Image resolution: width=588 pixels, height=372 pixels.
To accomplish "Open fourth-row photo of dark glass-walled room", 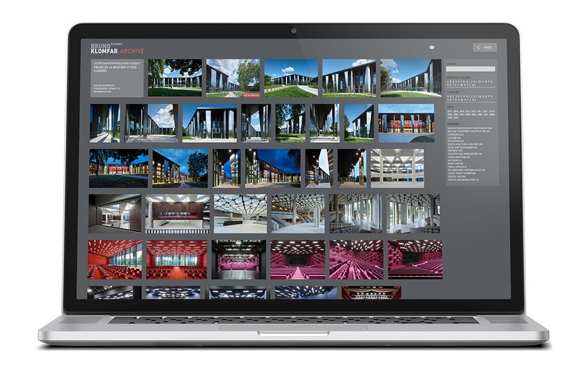I will [115, 214].
